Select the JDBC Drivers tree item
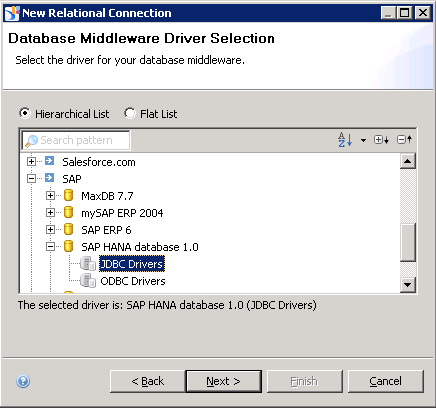 (132, 264)
